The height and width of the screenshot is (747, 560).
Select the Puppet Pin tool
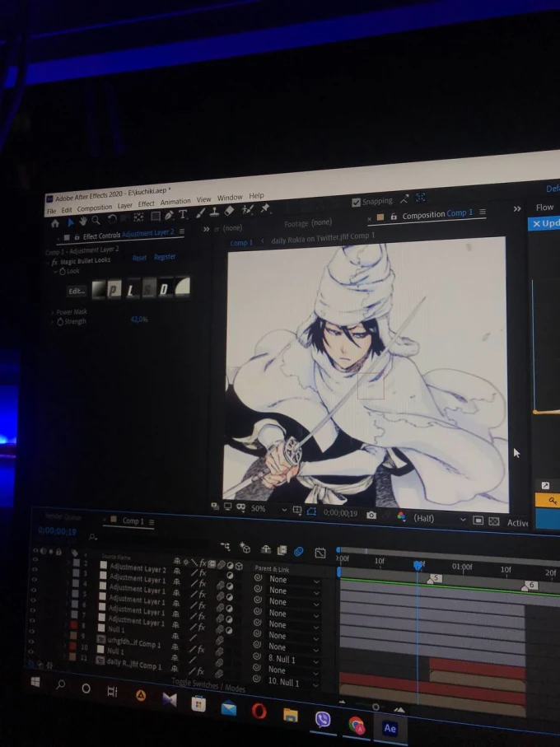click(x=265, y=210)
